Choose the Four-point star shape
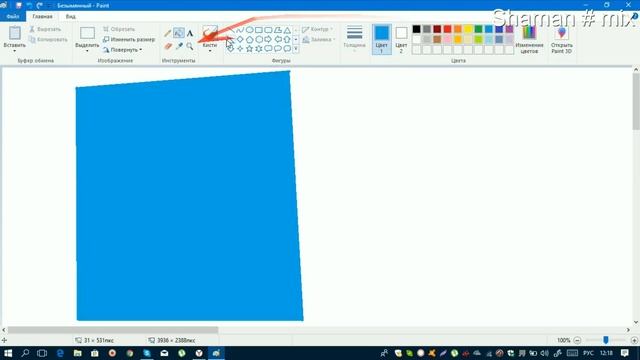Viewport: 640px width, 360px height. tap(240, 49)
